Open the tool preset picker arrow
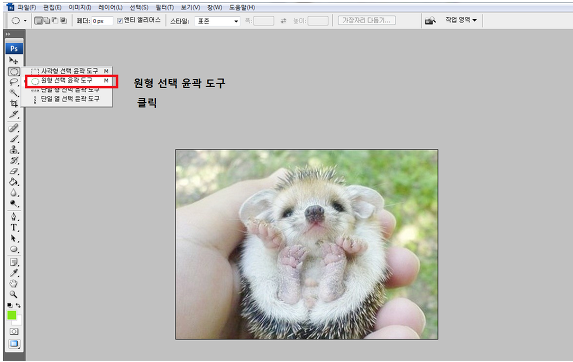The width and height of the screenshot is (573, 362). point(25,21)
